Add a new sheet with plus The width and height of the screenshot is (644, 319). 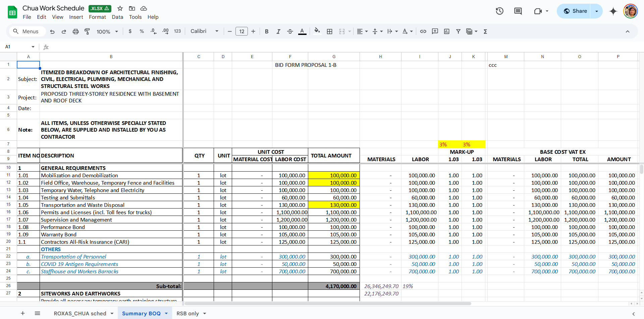[x=23, y=313]
